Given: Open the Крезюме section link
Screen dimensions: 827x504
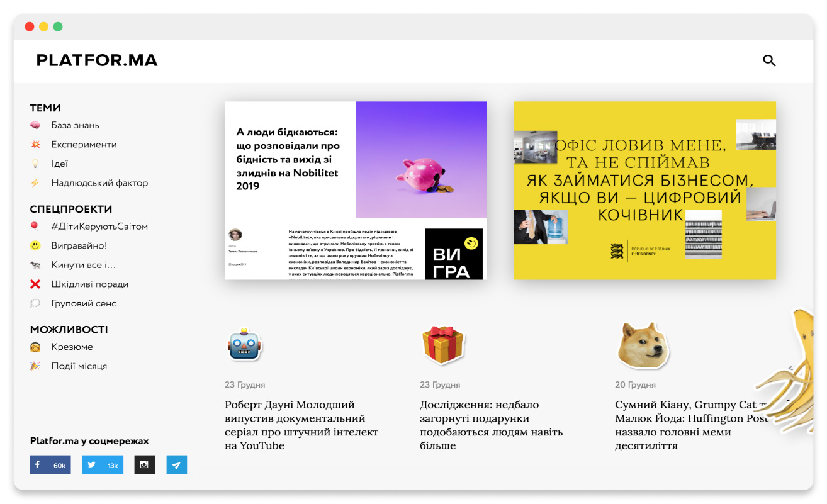Looking at the screenshot, I should (x=72, y=347).
